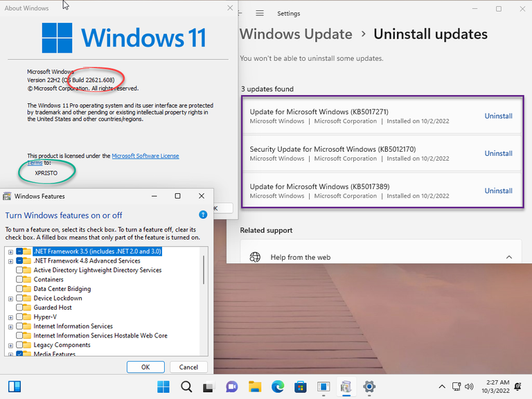Expand the .NET Framework 4.8 Advanced Services node
The height and width of the screenshot is (399, 532).
(10, 261)
